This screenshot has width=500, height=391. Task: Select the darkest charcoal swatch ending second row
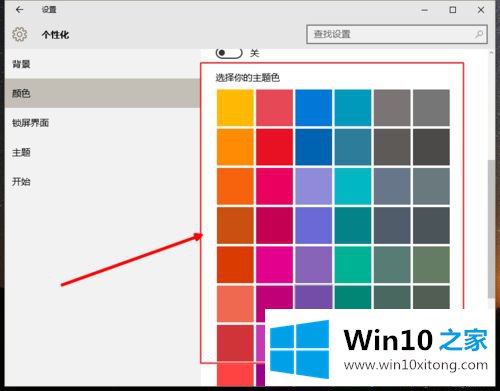click(x=431, y=147)
